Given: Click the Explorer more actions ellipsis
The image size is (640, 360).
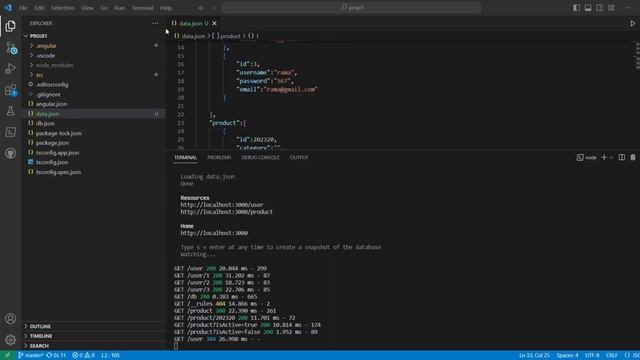Looking at the screenshot, I should pyautogui.click(x=155, y=23).
